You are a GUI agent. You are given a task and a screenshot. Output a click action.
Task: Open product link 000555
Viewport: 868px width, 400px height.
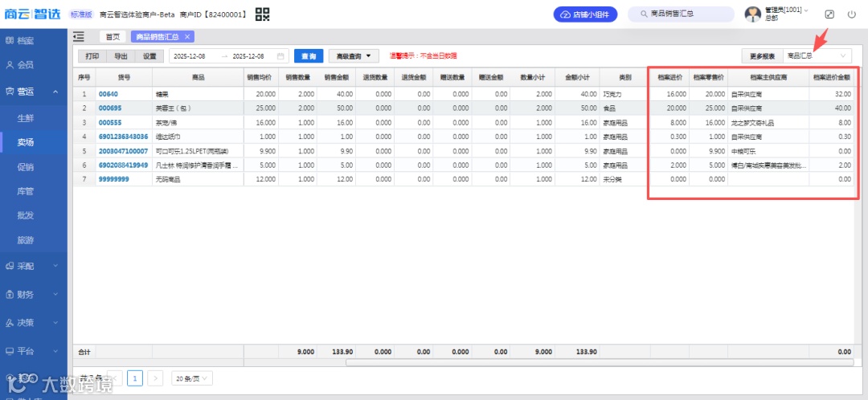(110, 123)
